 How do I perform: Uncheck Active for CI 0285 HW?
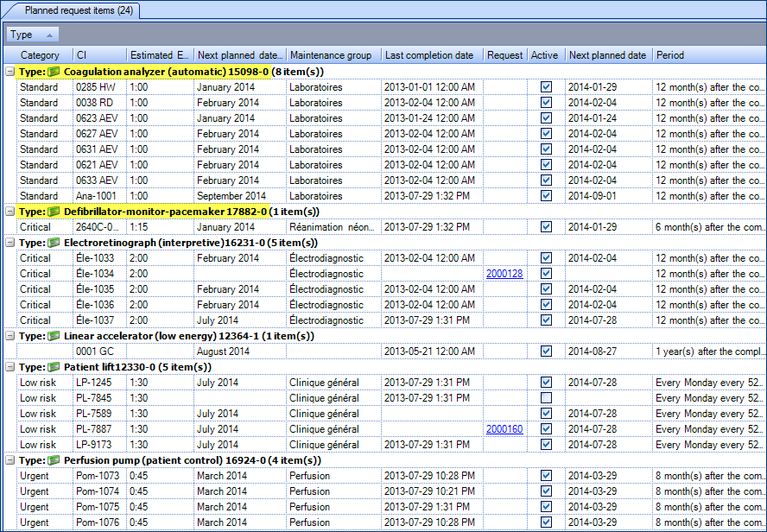click(x=547, y=87)
